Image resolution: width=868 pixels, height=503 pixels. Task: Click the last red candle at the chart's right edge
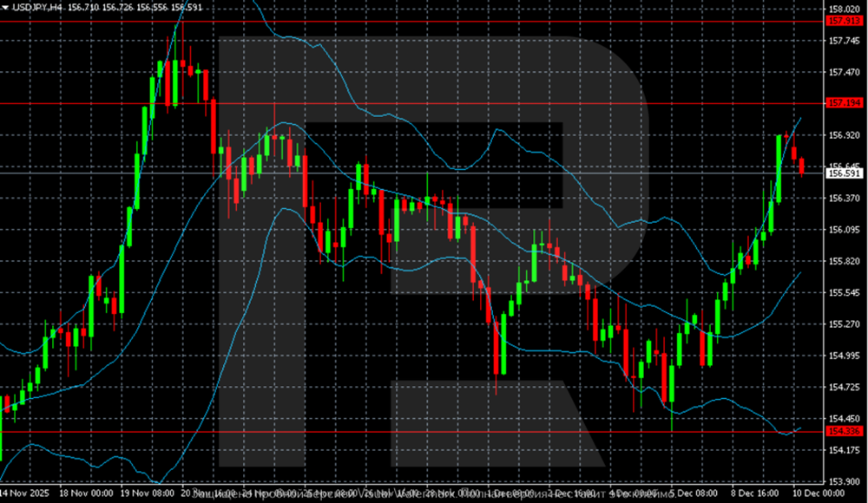click(801, 167)
